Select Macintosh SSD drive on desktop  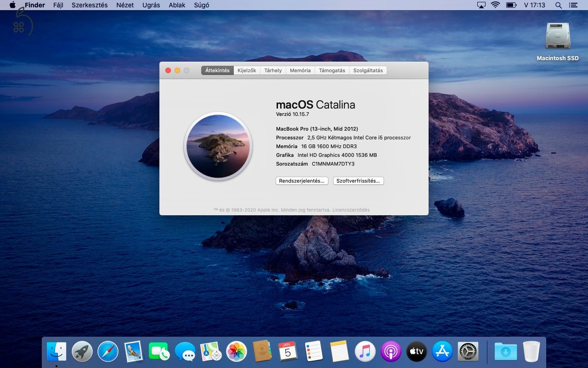558,41
